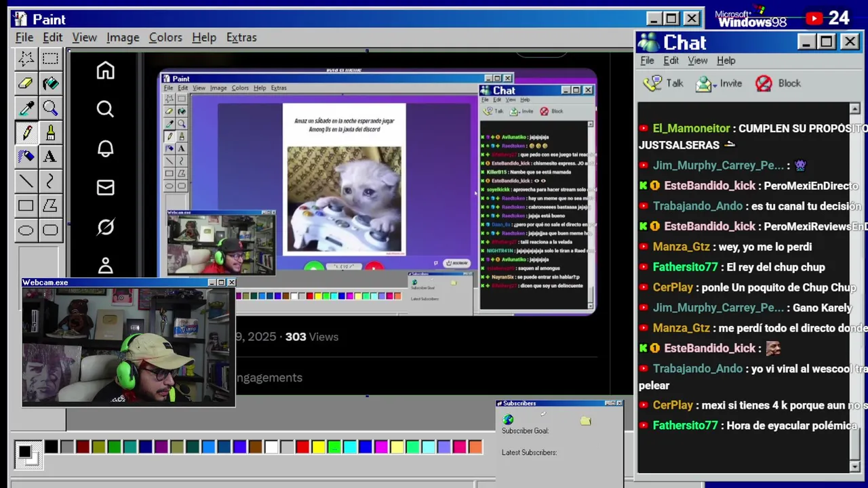Select the rectangular Select tool

[x=50, y=59]
